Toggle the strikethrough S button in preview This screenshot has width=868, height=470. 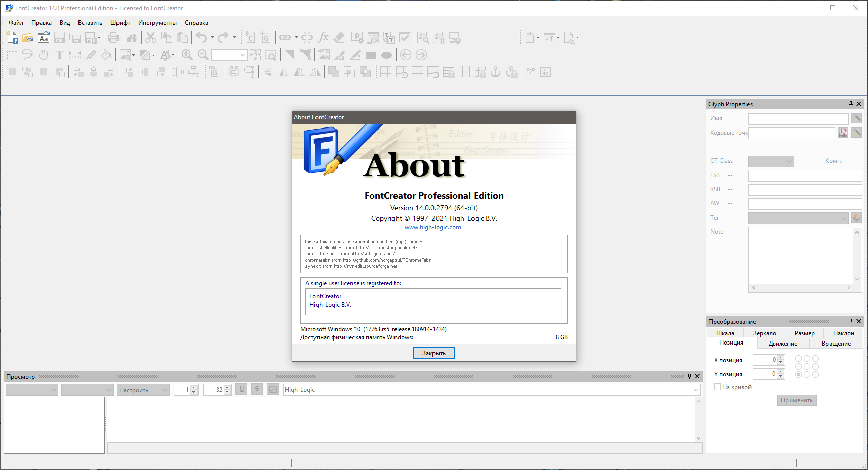257,389
